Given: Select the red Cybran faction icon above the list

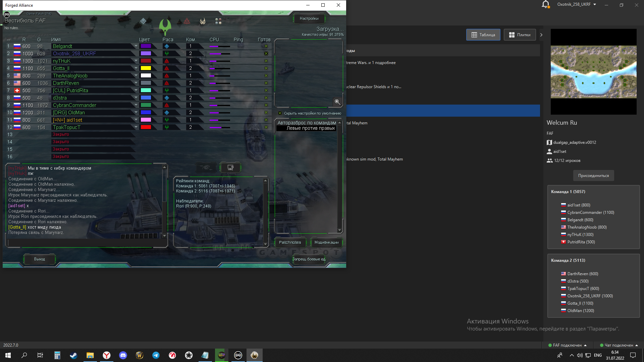Looking at the screenshot, I should [x=187, y=21].
